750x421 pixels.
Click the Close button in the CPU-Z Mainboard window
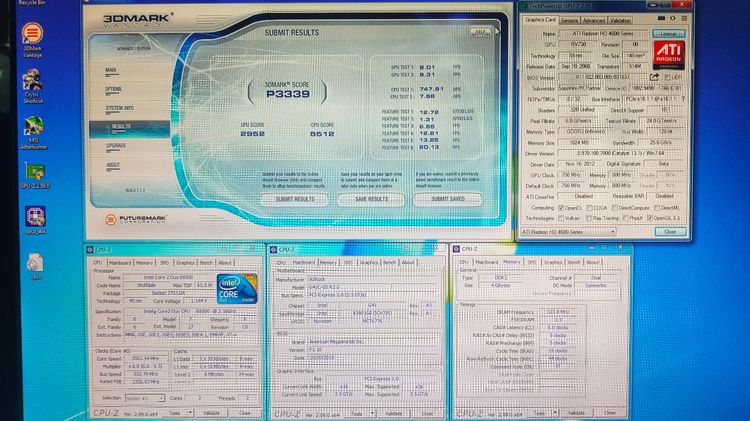[427, 413]
